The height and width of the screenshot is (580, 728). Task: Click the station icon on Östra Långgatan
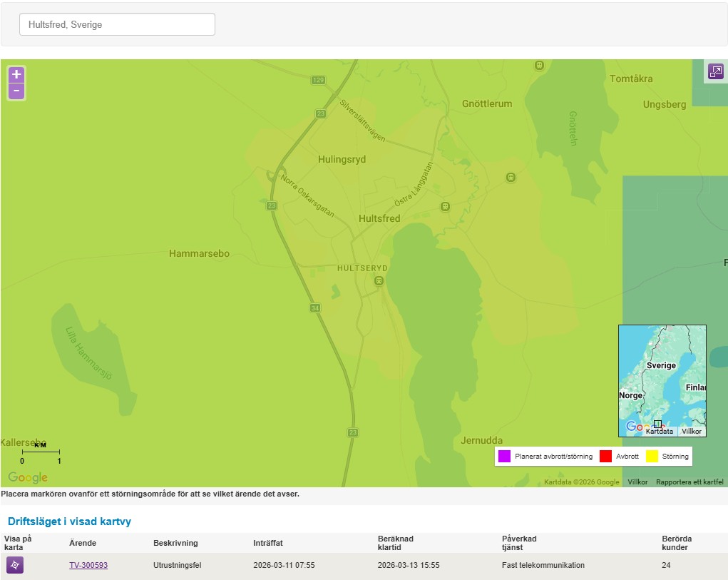pyautogui.click(x=445, y=207)
